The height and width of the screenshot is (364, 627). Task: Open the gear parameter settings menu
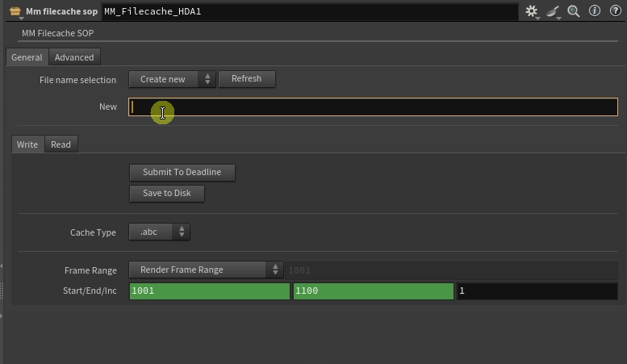[x=532, y=11]
